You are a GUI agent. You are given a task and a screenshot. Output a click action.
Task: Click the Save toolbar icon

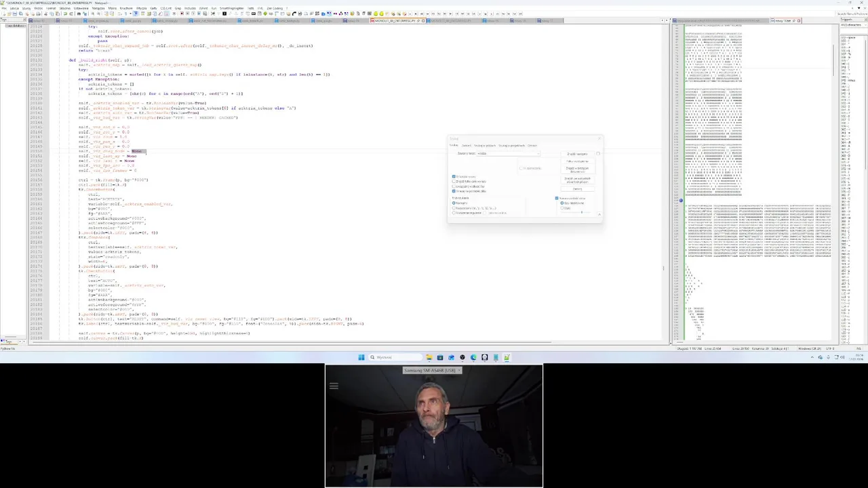coord(15,14)
